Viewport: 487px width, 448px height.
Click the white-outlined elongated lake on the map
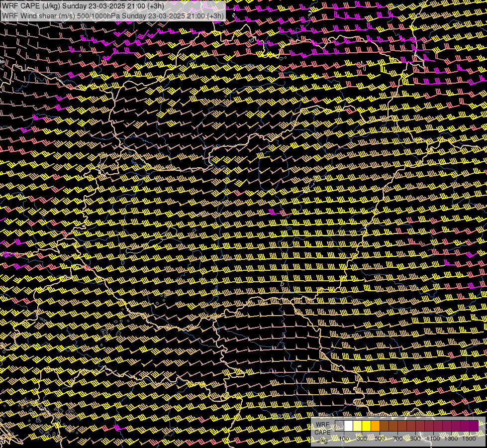[x=152, y=240]
